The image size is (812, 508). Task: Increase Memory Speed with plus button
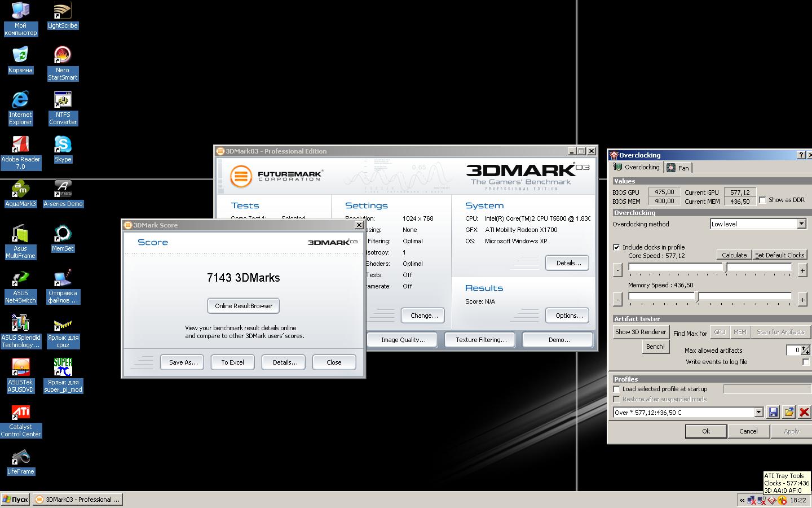(x=802, y=299)
